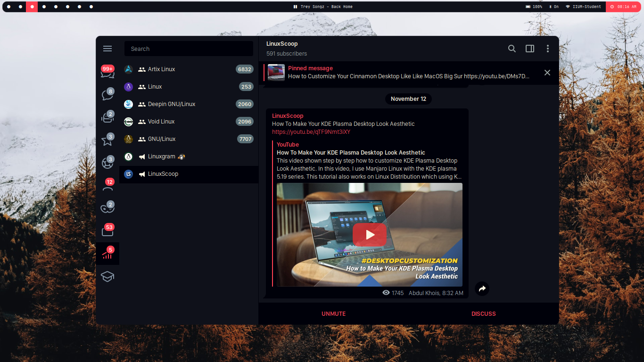Toggle the channel info side panel
The image size is (644, 362).
coord(530,49)
